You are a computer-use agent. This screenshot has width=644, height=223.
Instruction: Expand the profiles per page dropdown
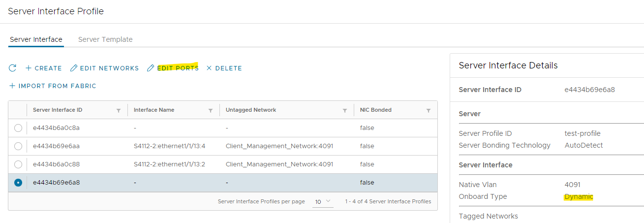[323, 201]
